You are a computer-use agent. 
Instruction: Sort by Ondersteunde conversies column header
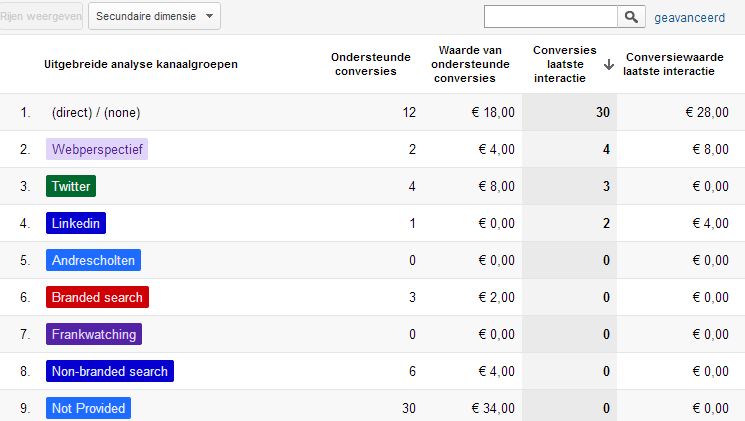coord(363,64)
